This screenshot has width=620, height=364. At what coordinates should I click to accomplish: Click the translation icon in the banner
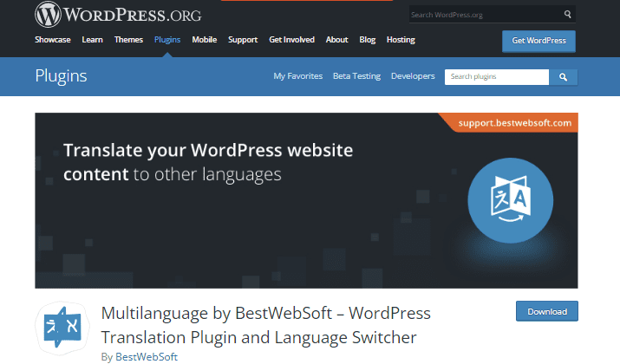coord(510,200)
